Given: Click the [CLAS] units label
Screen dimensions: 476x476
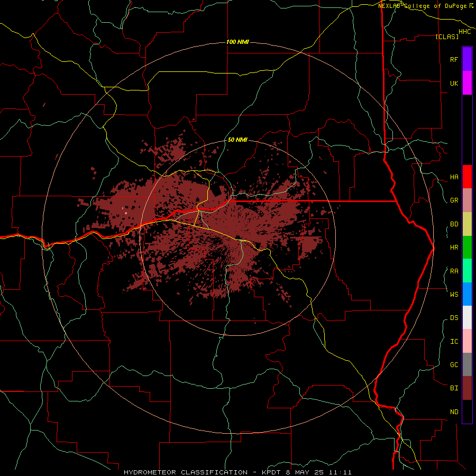Looking at the screenshot, I should (447, 36).
